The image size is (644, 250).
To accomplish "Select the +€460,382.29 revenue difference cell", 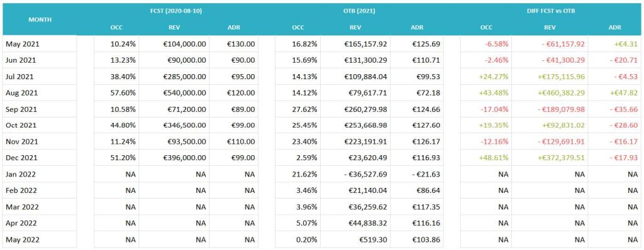I will click(550, 93).
